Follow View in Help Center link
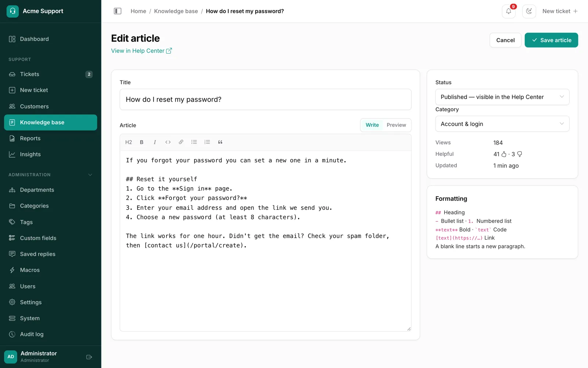Image resolution: width=588 pixels, height=368 pixels. pos(141,51)
